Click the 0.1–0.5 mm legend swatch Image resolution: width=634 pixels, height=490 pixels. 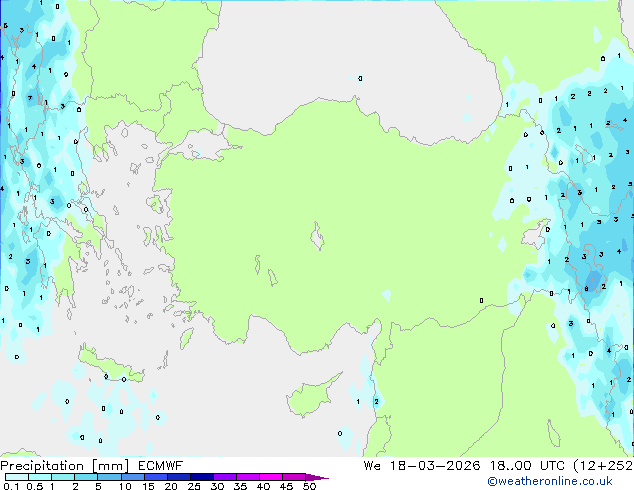point(17,477)
